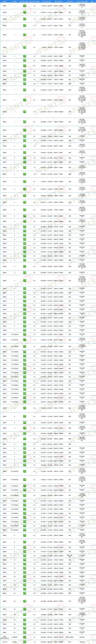96x644 pixels.
Task: Click the 08.2006 -> 06.2012 production years cell
Action: click(47, 642)
